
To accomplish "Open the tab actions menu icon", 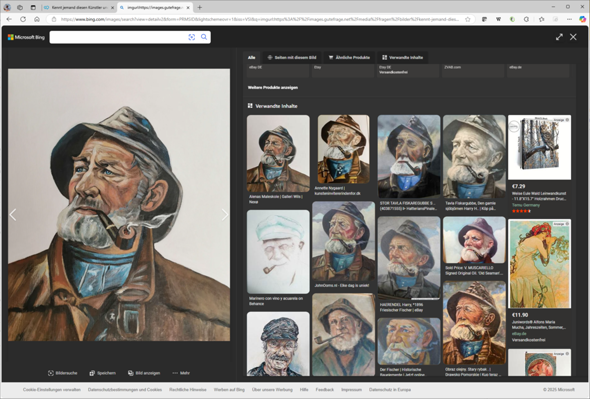I will coord(33,7).
